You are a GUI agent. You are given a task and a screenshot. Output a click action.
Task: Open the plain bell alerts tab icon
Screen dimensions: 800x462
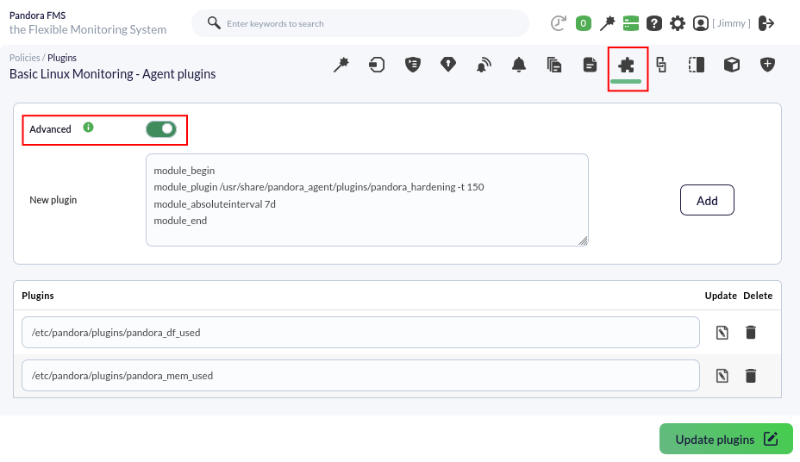(519, 65)
